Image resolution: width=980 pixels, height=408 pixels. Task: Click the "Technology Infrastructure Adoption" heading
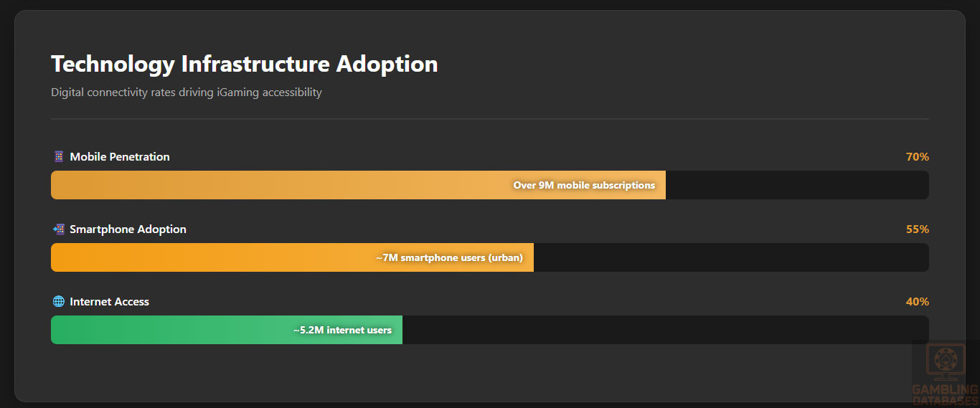pyautogui.click(x=244, y=64)
